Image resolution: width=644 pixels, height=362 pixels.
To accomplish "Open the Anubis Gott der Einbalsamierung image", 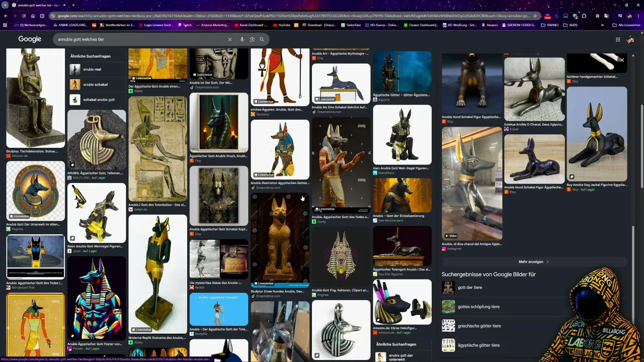I will click(x=402, y=195).
